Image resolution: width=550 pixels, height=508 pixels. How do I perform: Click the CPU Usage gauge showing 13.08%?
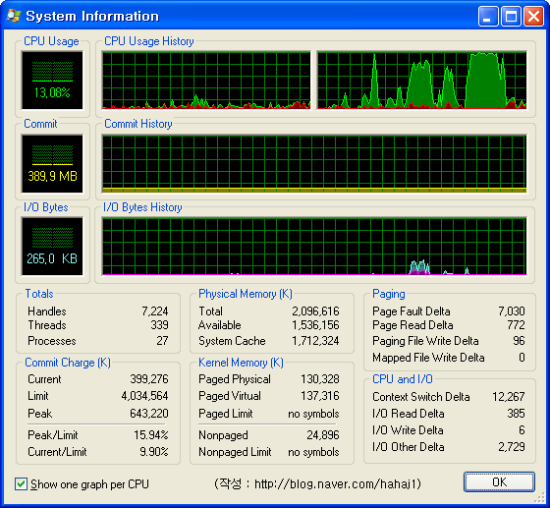(x=52, y=80)
